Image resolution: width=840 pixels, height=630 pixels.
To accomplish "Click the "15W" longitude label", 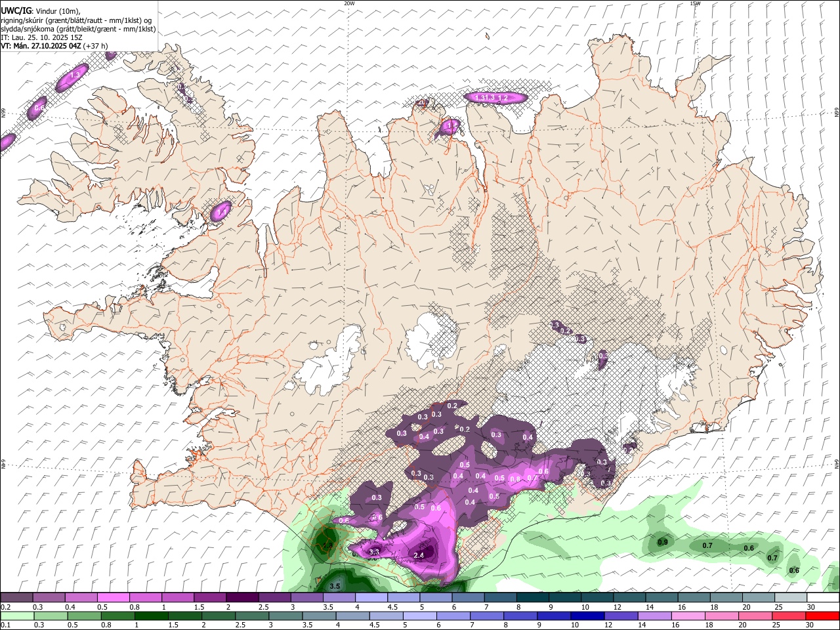I will pos(695,3).
